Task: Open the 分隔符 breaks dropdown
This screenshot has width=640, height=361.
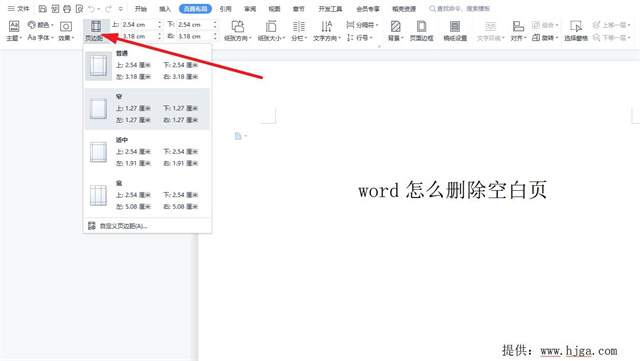Action: click(362, 25)
